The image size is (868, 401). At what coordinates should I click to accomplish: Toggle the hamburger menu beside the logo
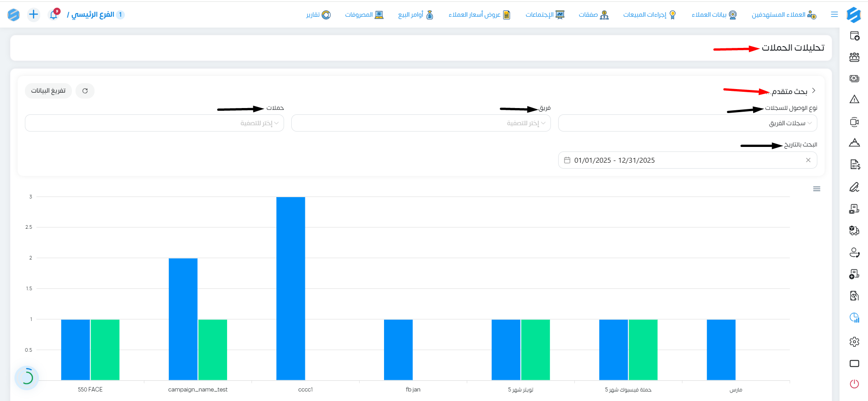coord(835,14)
